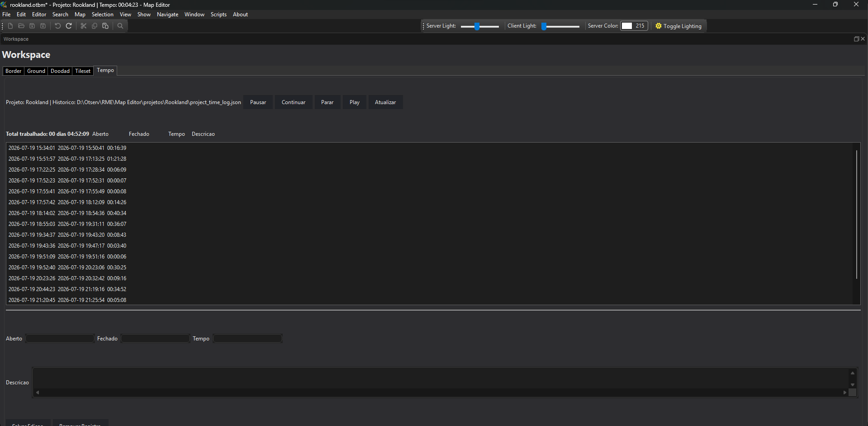
Task: Open the Navigate menu
Action: point(167,14)
